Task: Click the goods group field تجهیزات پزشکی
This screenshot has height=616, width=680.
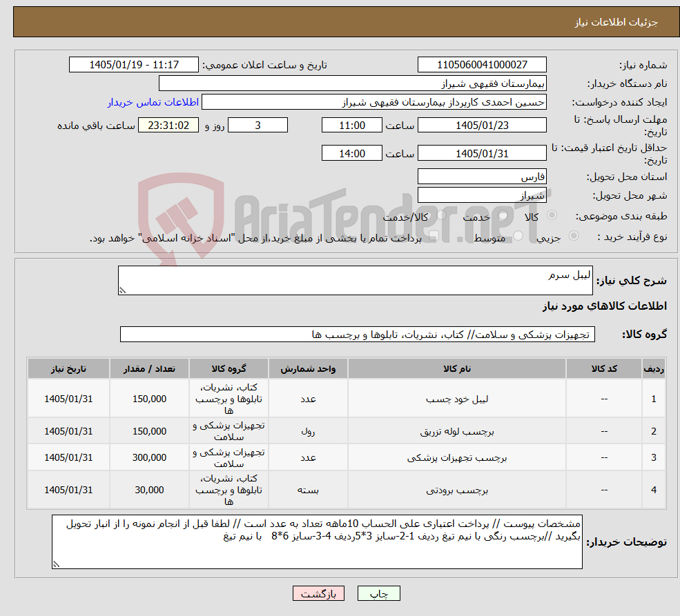Action: tap(358, 335)
